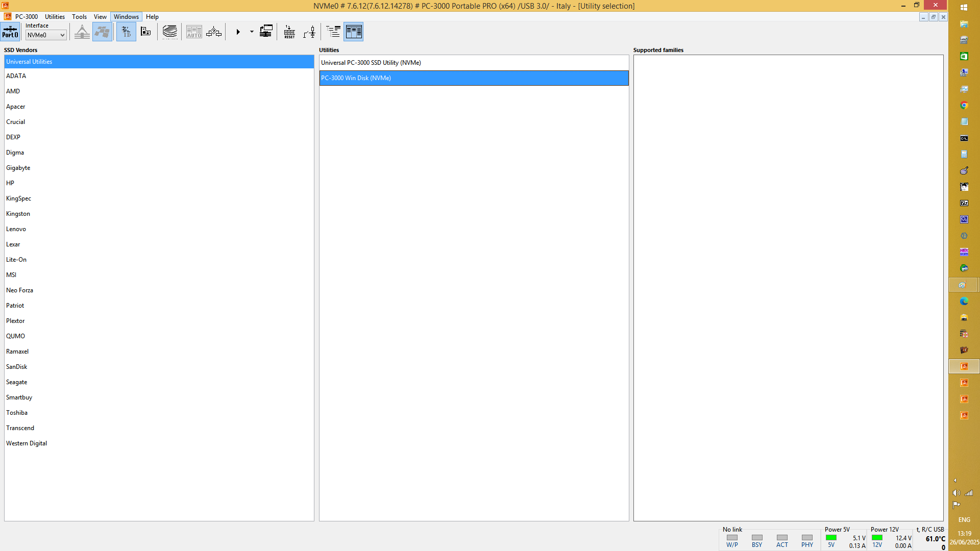Select the MSI vendor
This screenshot has width=980, height=551.
coord(159,275)
